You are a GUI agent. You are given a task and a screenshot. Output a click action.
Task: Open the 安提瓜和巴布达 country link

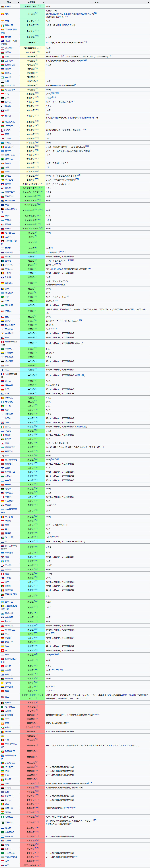[x=9, y=243]
